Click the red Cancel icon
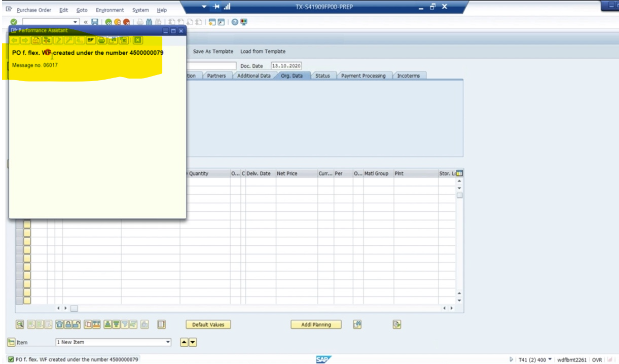Viewport: 619px width, 364px height. coord(126,22)
